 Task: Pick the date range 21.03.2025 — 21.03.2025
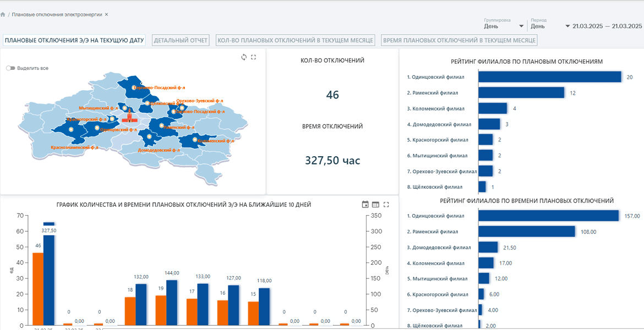click(607, 26)
